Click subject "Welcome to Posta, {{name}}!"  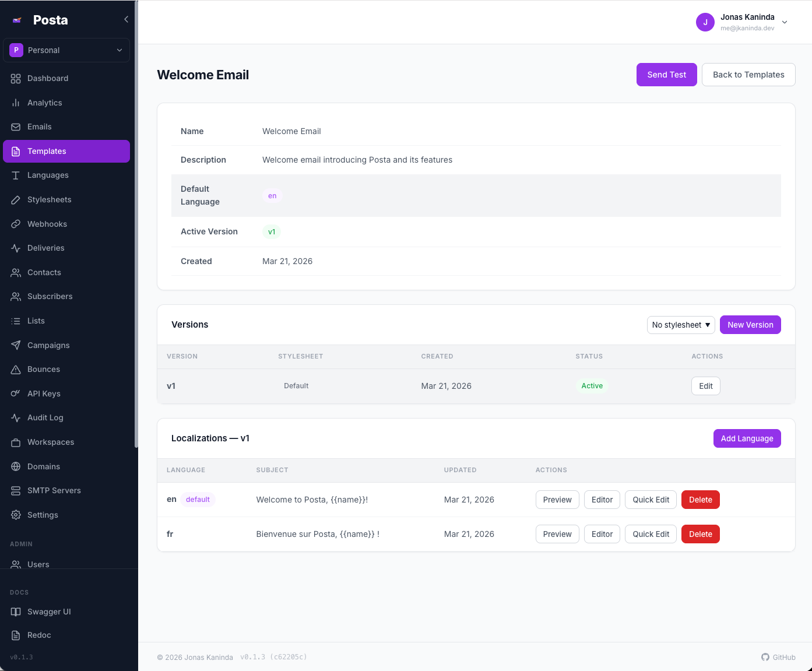tap(312, 500)
